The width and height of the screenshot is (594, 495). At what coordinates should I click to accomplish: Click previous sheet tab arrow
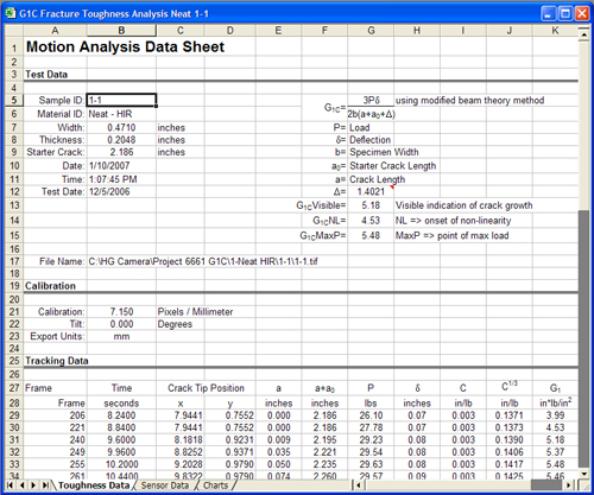(x=22, y=485)
